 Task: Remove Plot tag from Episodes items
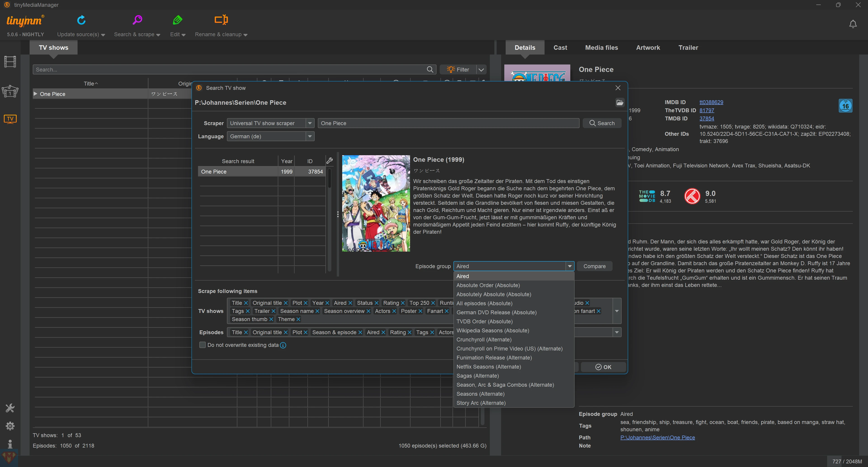coord(305,332)
